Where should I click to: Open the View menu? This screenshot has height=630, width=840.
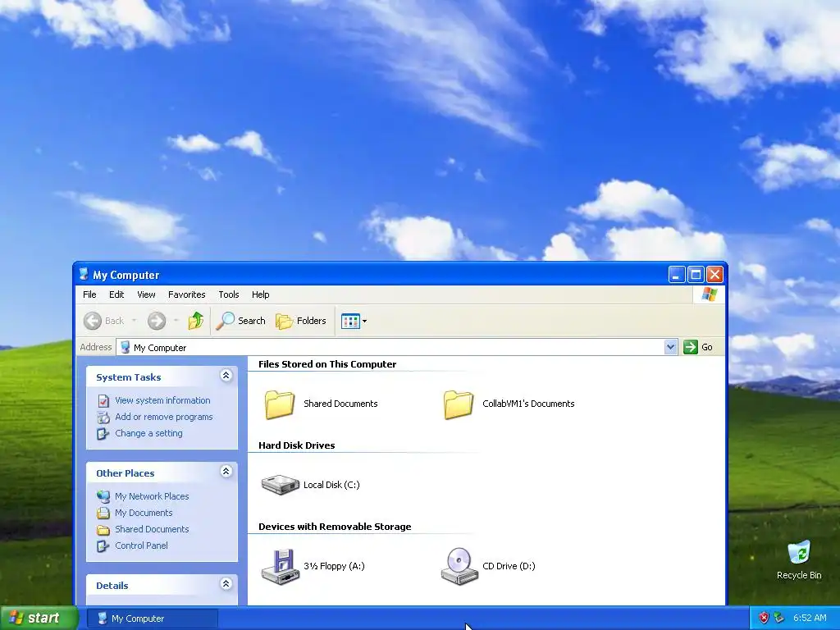click(x=146, y=294)
